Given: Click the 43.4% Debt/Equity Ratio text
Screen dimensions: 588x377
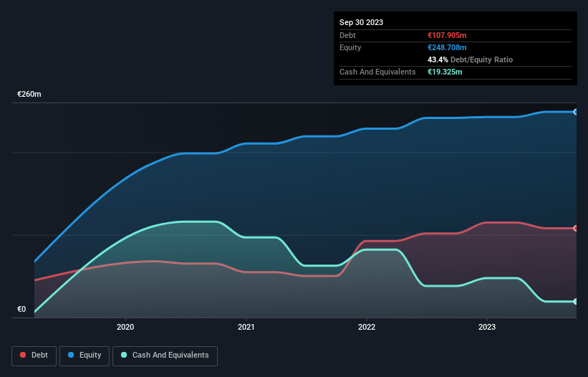Looking at the screenshot, I should (x=471, y=59).
